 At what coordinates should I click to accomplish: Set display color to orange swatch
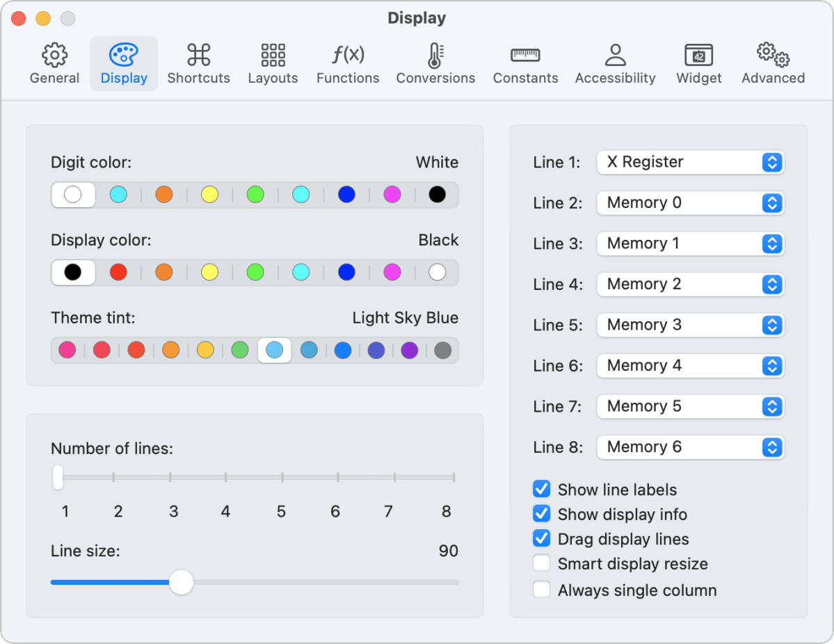coord(164,273)
